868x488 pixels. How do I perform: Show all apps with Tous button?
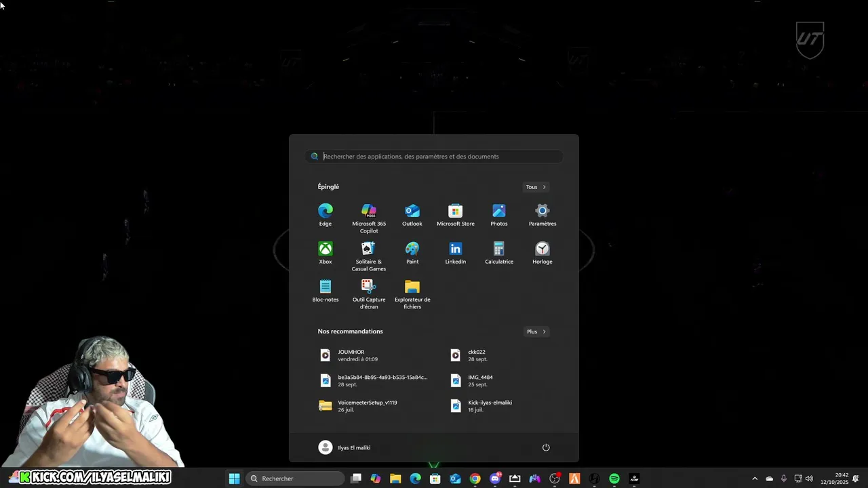point(536,187)
